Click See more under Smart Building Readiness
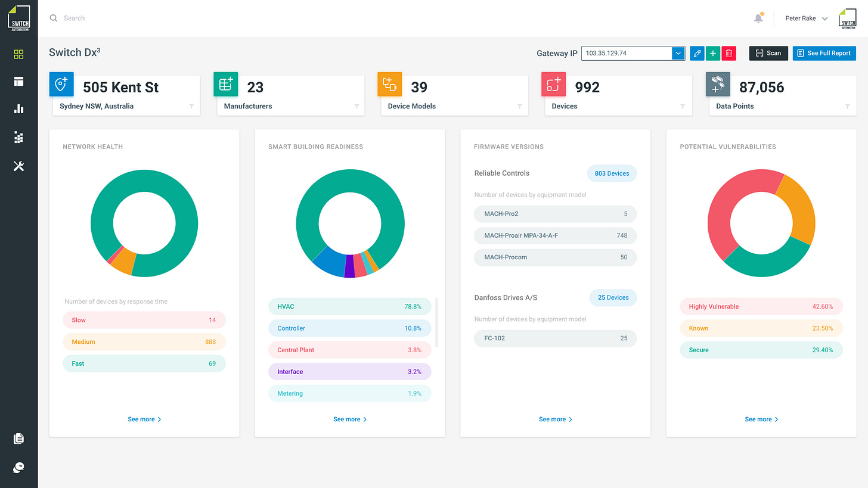Screen dimensions: 868x488 (x=350, y=419)
